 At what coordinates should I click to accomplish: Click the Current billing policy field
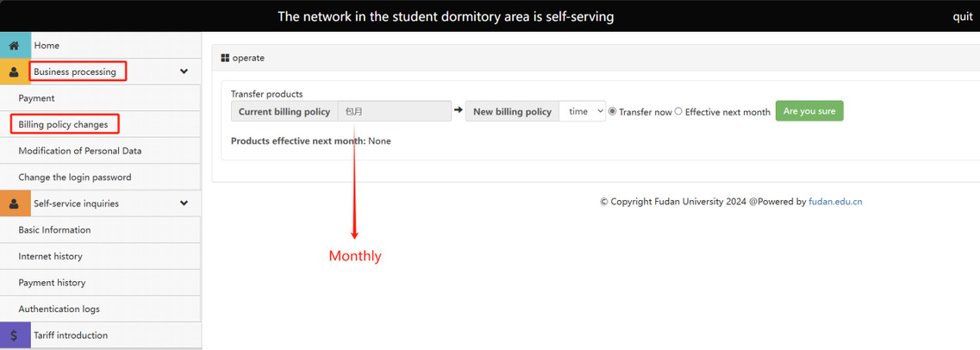[x=393, y=111]
